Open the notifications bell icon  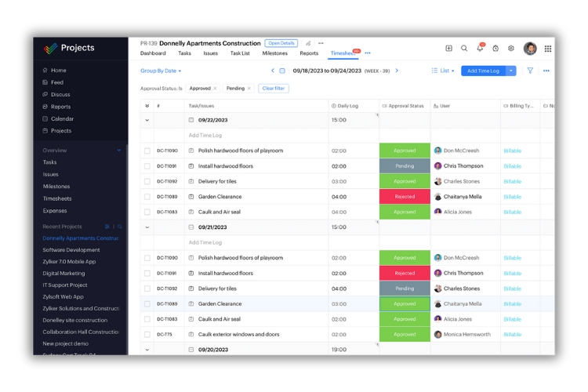pyautogui.click(x=480, y=49)
